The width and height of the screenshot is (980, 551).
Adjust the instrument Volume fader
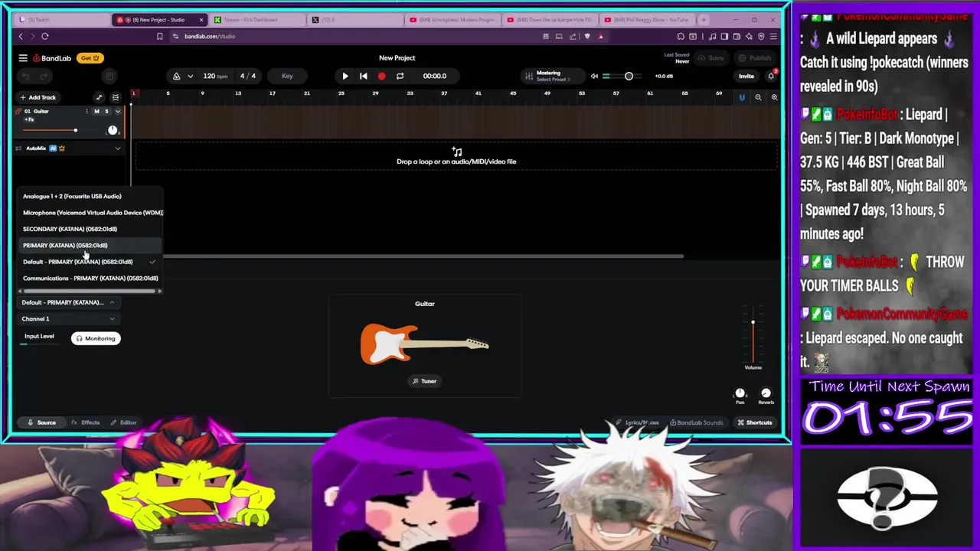pyautogui.click(x=753, y=322)
